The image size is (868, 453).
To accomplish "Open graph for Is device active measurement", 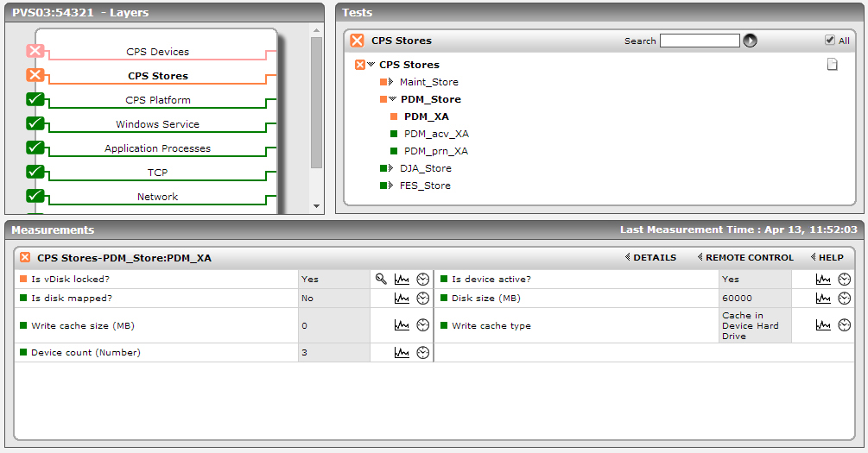I will [823, 280].
